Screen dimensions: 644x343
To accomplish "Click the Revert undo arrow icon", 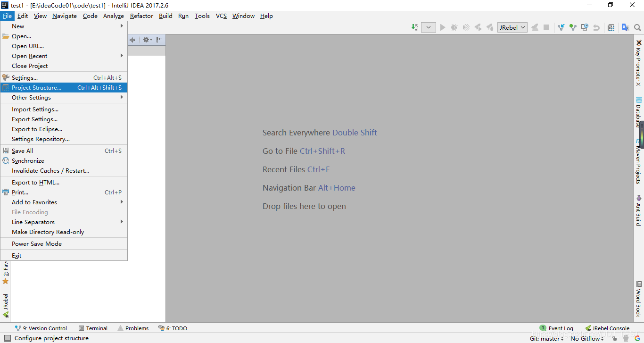I will coord(596,27).
